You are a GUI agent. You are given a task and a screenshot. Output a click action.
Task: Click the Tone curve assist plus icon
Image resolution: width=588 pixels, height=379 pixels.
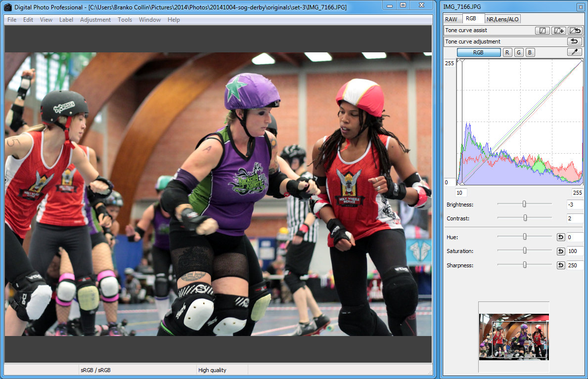[558, 31]
